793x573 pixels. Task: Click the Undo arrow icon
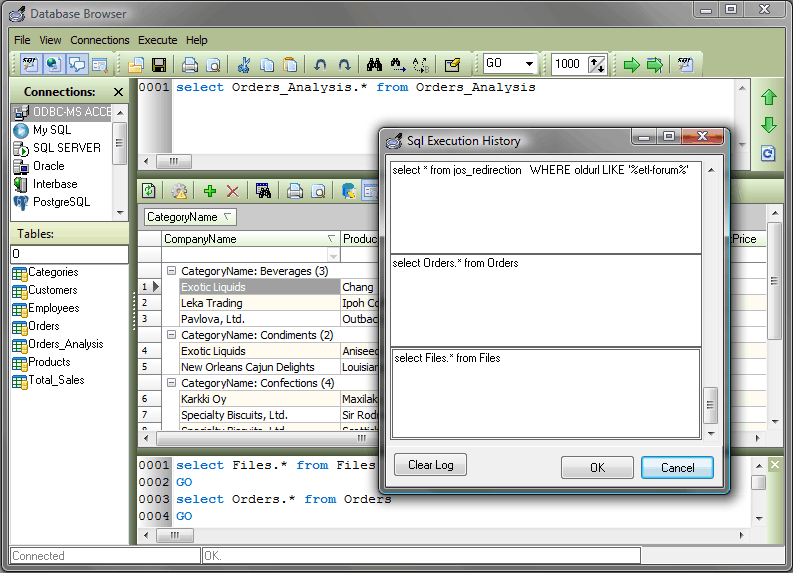click(320, 65)
